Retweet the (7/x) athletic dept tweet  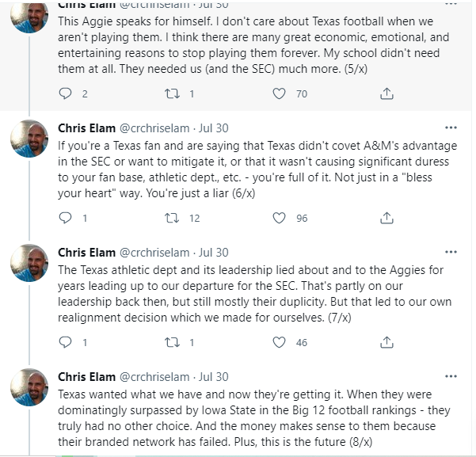point(172,342)
